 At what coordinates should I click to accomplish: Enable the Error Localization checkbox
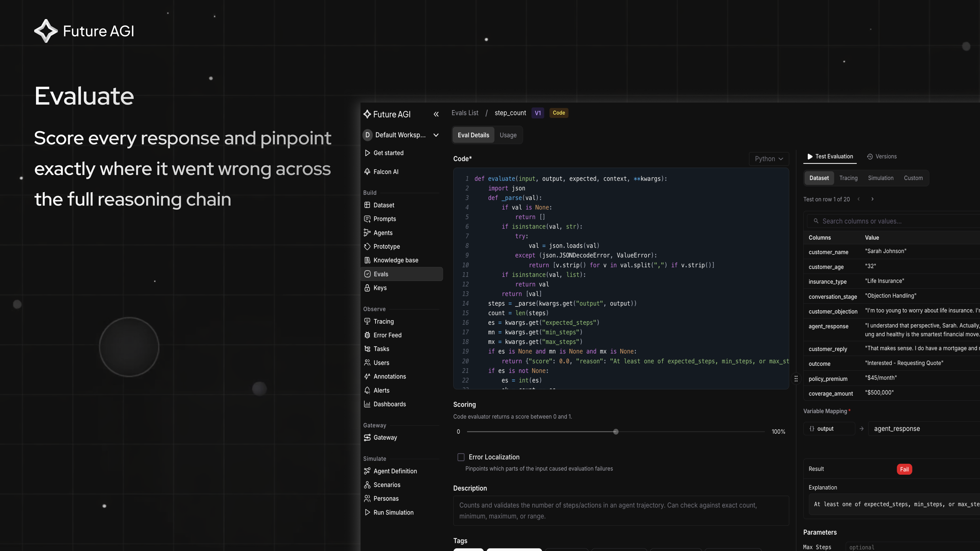pos(461,457)
